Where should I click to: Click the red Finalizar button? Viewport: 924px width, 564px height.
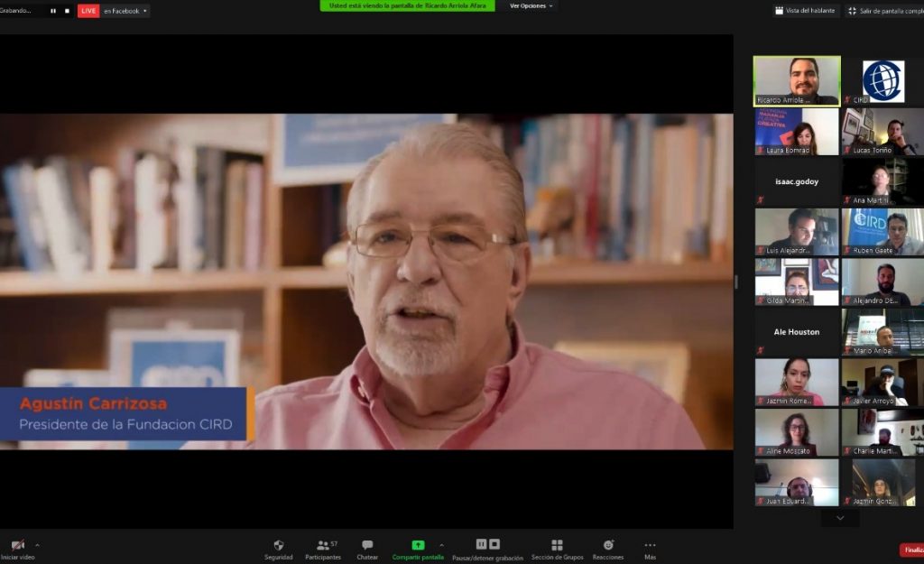(911, 550)
